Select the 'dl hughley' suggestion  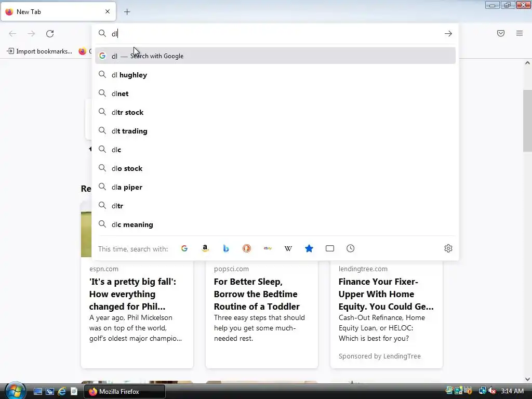pos(275,75)
